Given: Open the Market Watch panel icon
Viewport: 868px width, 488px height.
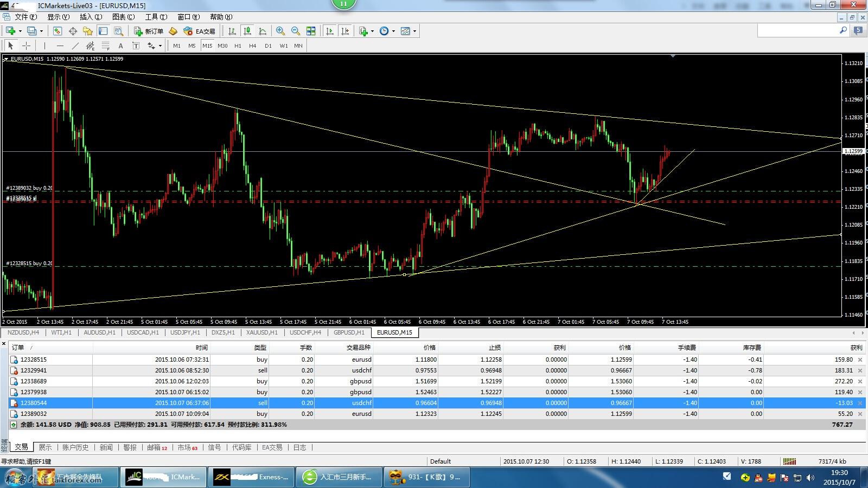Looking at the screenshot, I should click(x=58, y=31).
